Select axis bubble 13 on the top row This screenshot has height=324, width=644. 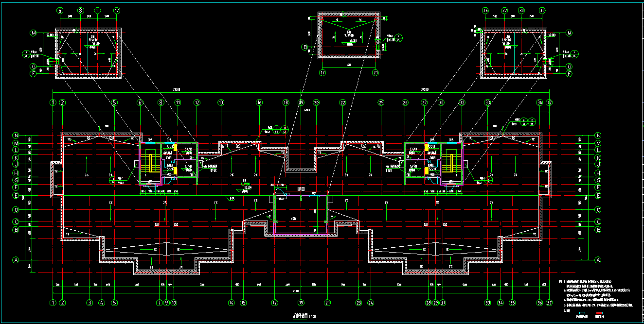tap(221, 102)
